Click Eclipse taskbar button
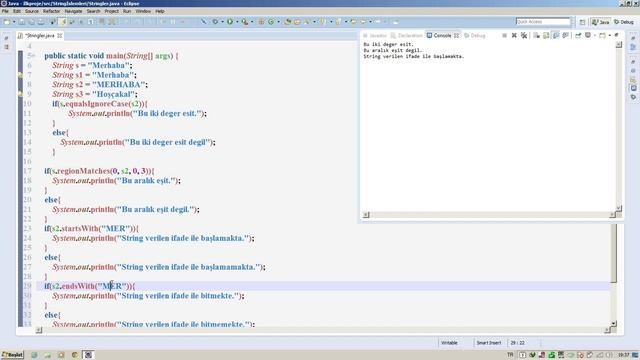 click(x=88, y=355)
